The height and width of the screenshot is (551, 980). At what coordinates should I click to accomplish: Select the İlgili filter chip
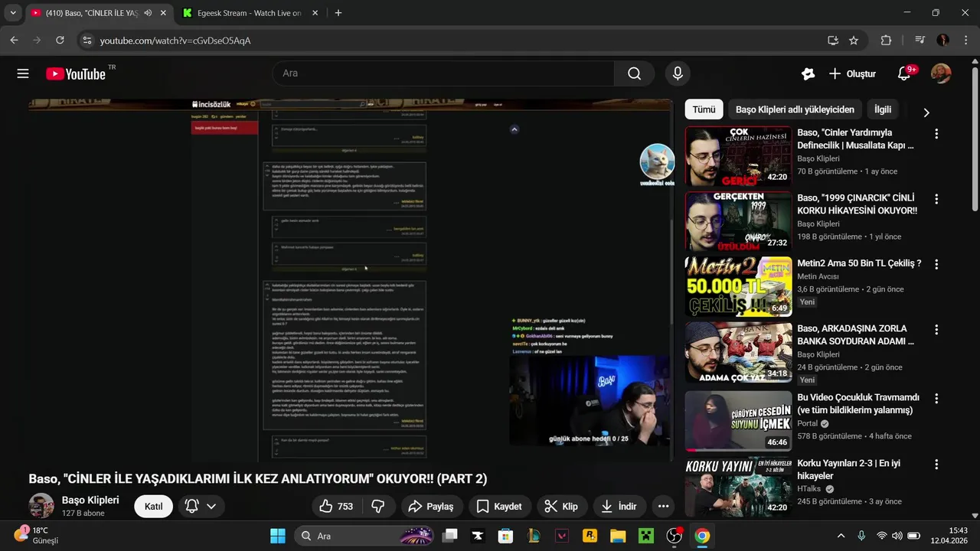(x=883, y=109)
